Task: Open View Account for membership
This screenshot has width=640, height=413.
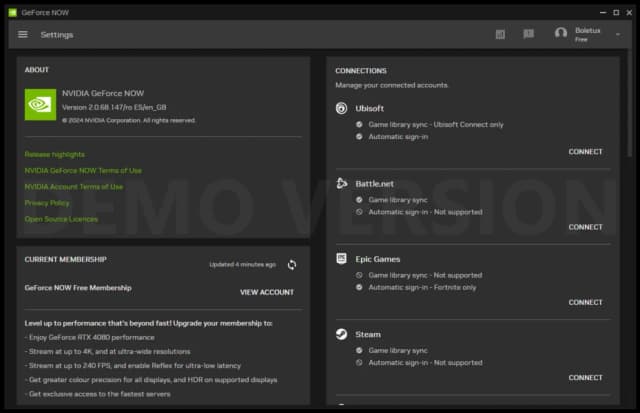Action: pyautogui.click(x=267, y=292)
